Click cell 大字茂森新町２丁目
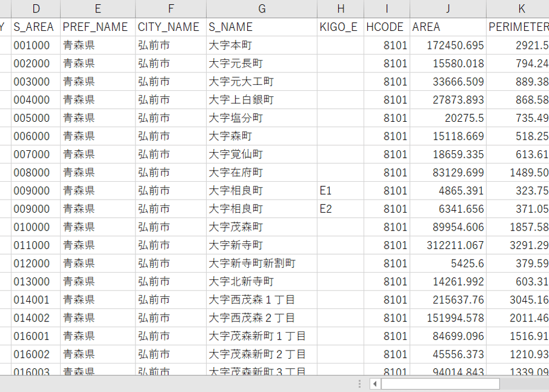 point(261,355)
